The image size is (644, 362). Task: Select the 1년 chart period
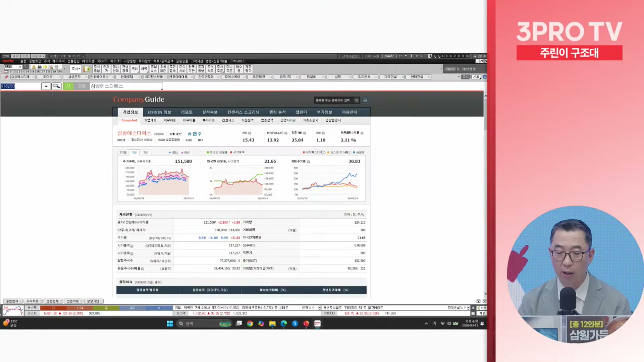[x=134, y=153]
